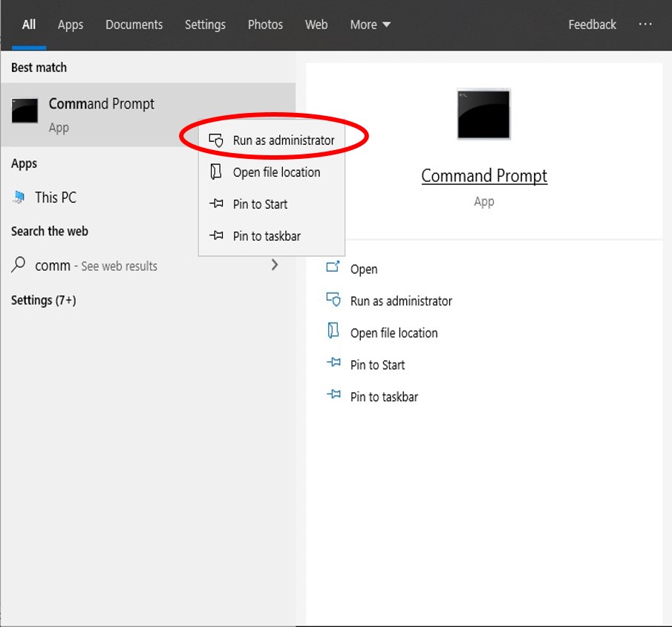Image resolution: width=672 pixels, height=627 pixels.
Task: Switch to the Apps search tab
Action: [71, 25]
